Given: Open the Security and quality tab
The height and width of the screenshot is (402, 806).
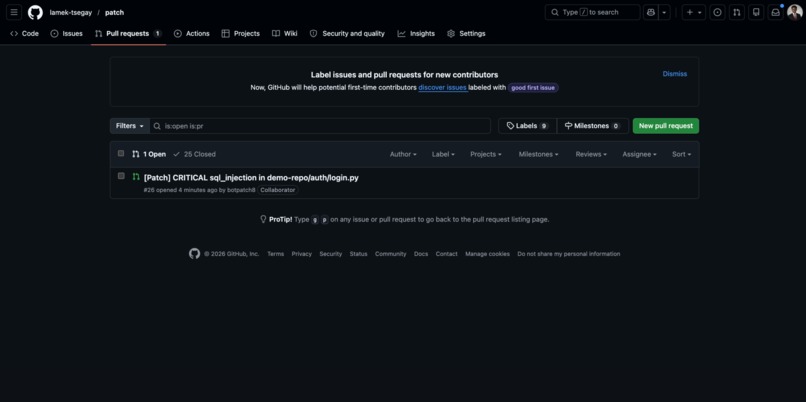Looking at the screenshot, I should point(347,33).
